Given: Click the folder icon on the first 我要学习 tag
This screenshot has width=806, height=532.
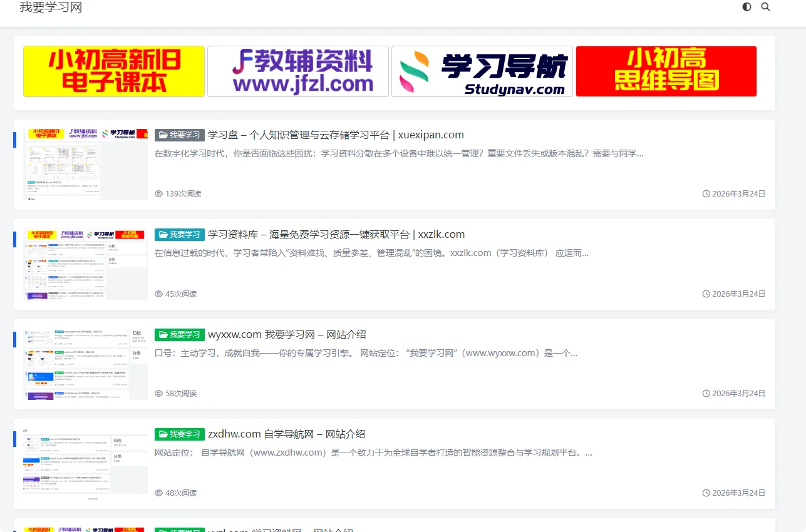Looking at the screenshot, I should [163, 135].
